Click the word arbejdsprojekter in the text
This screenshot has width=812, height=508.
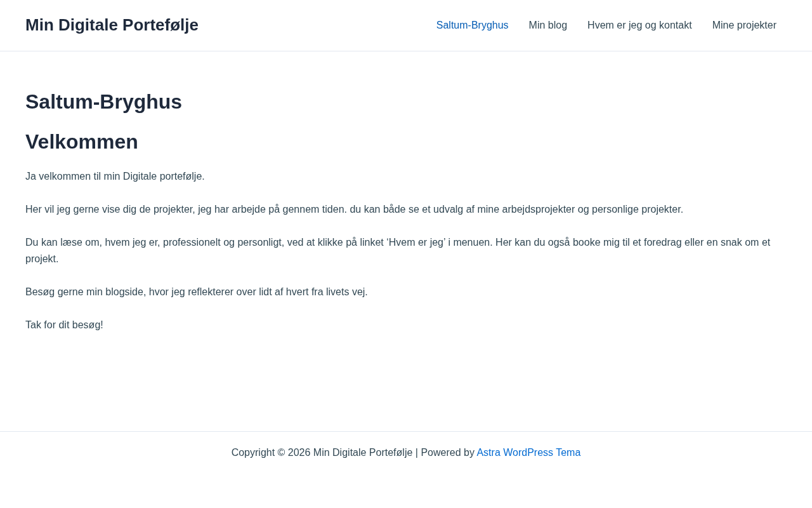[534, 210]
